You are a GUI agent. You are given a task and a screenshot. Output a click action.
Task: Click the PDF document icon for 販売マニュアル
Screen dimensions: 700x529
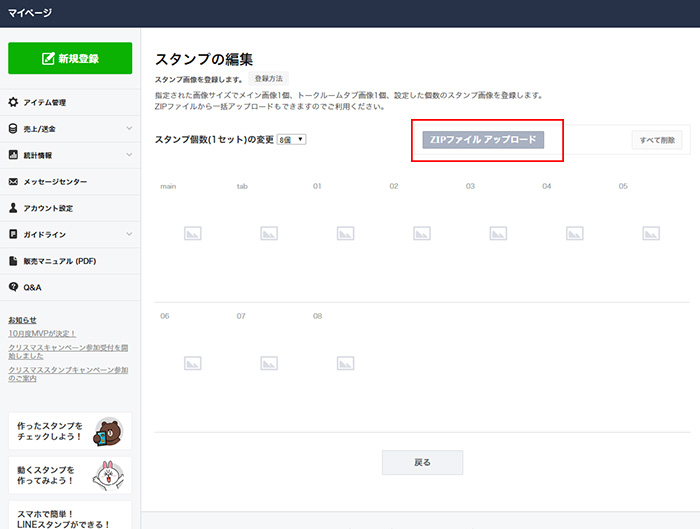13,261
